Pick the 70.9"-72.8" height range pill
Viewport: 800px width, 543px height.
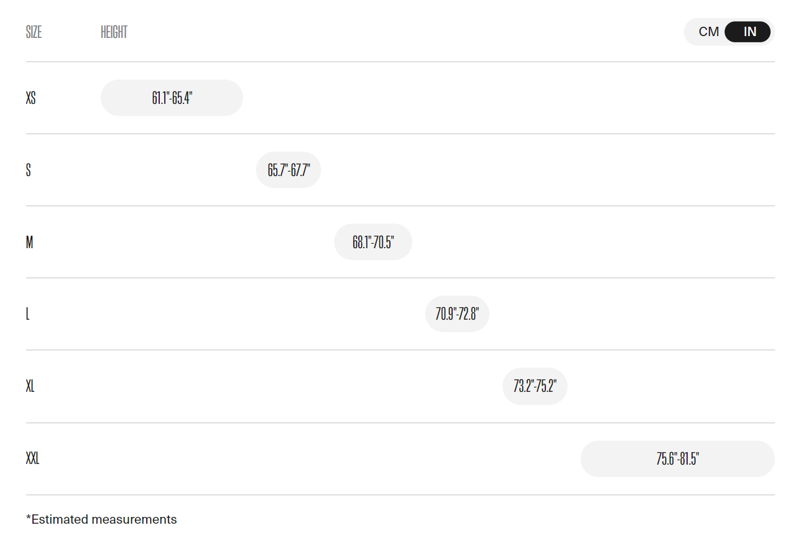[x=457, y=314]
